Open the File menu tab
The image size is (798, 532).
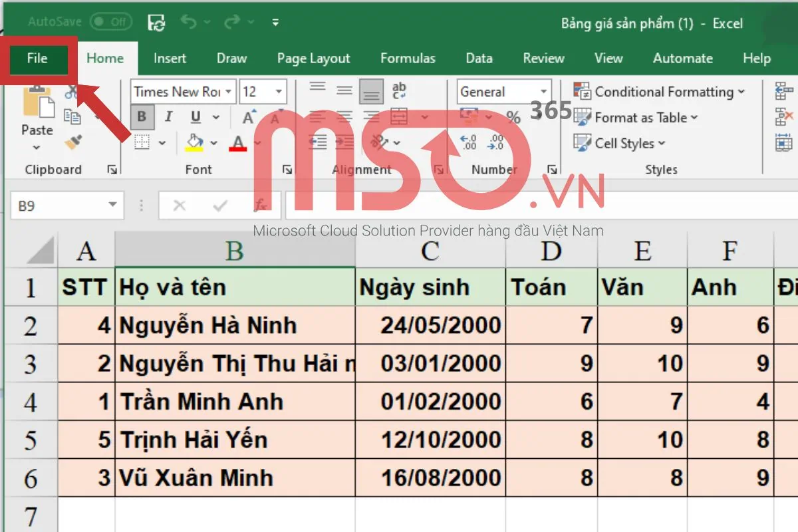coord(37,59)
